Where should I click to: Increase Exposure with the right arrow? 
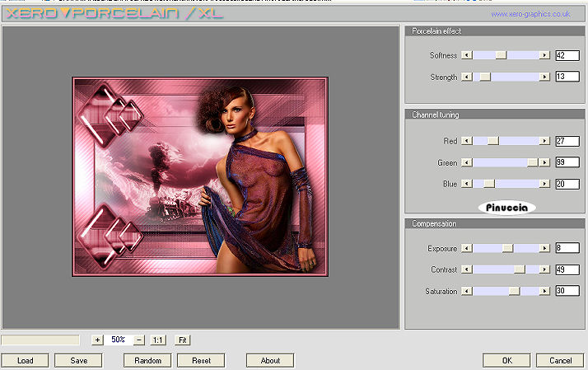(544, 248)
